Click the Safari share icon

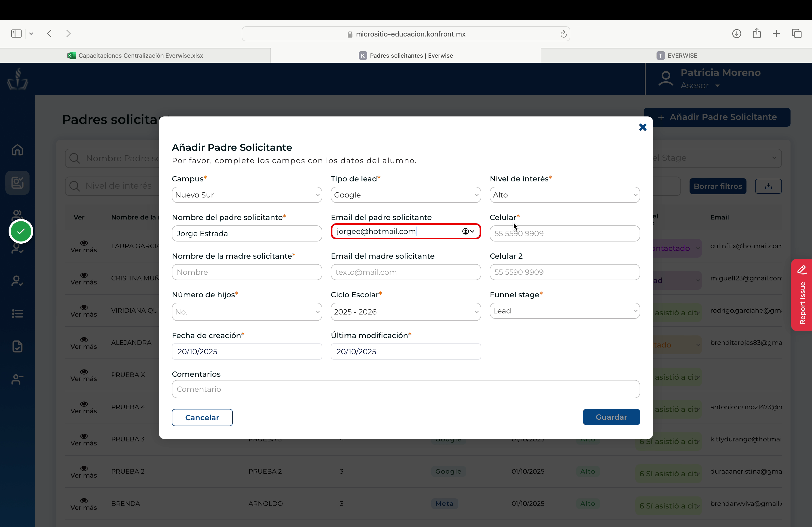pos(757,33)
